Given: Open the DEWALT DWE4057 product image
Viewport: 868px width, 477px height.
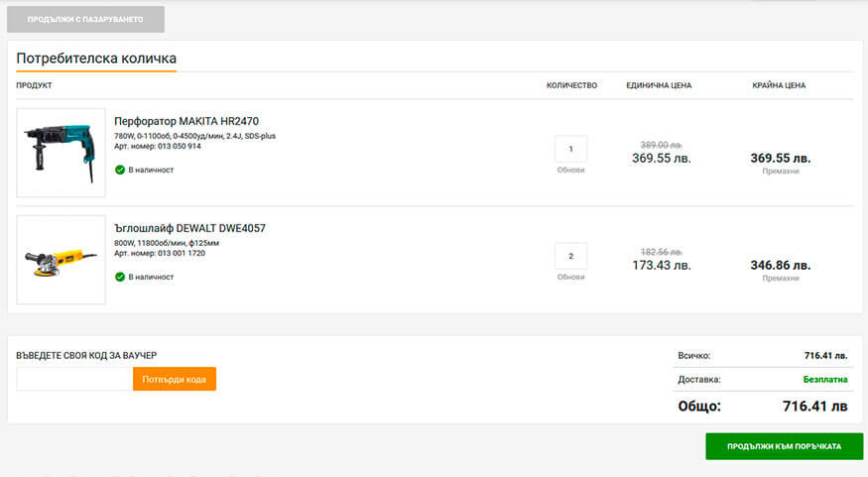Looking at the screenshot, I should [61, 260].
